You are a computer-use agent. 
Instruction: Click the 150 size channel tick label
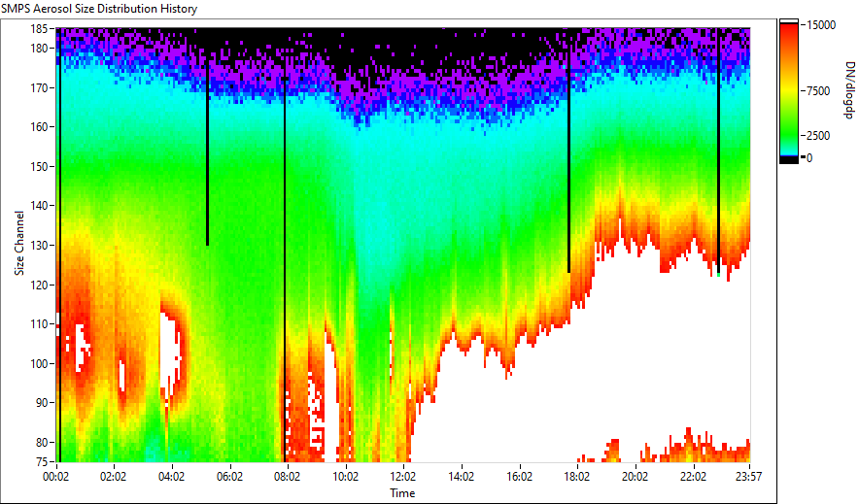[x=40, y=166]
